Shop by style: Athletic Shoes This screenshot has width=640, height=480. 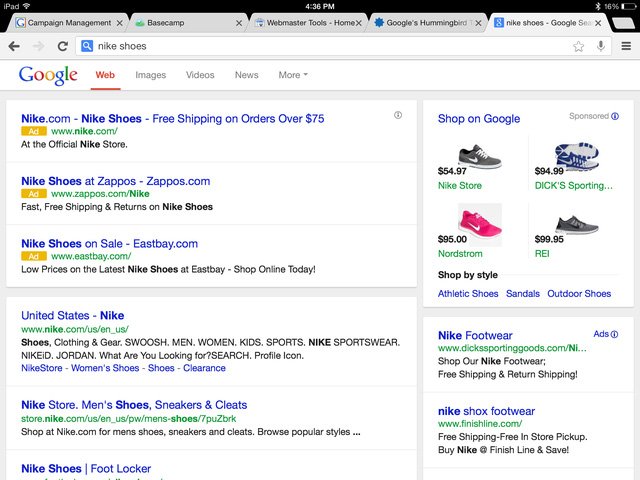tap(468, 294)
